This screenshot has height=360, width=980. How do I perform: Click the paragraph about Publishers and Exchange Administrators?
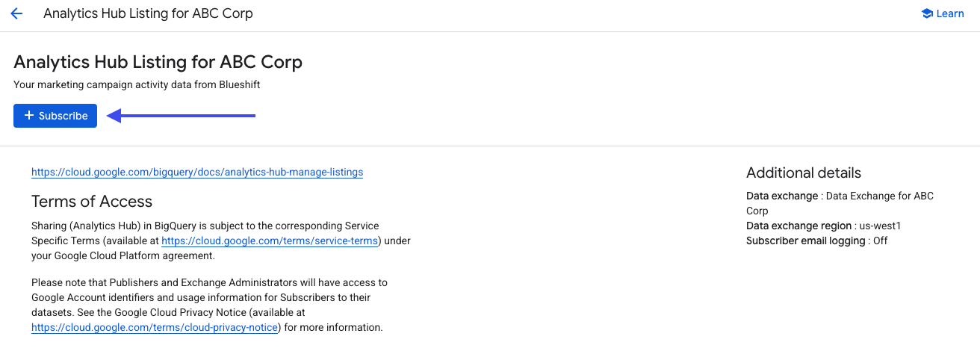pos(210,305)
